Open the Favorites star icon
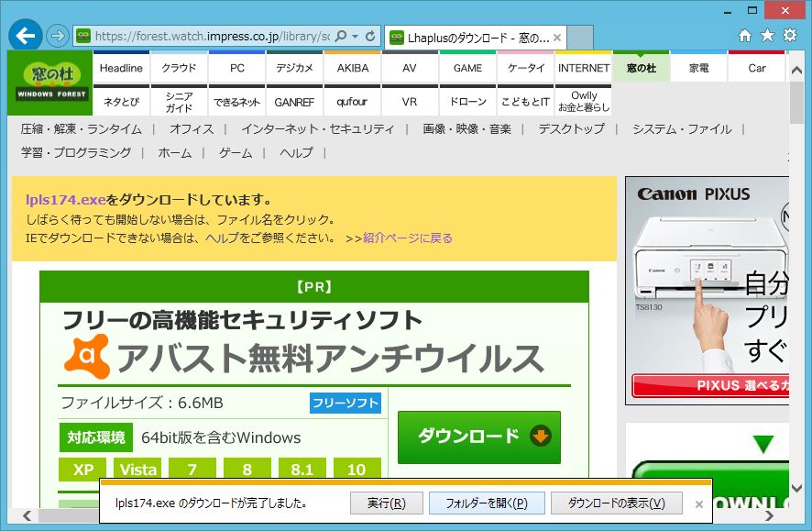 tap(766, 36)
